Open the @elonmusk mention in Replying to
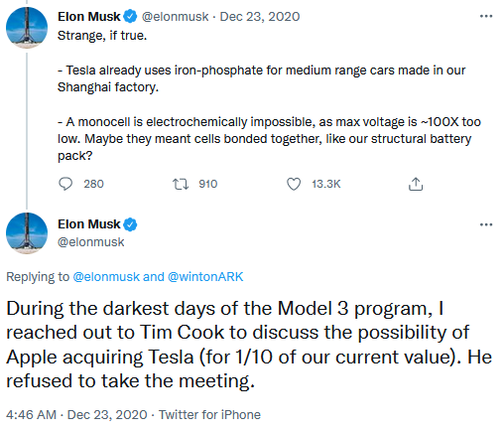The image size is (504, 432). click(106, 277)
